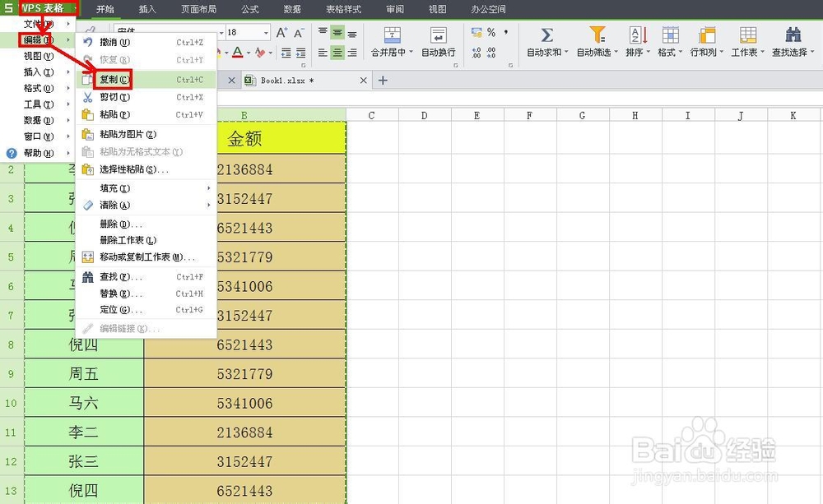
Task: Open the 排序 sort dropdown arrow
Action: pyautogui.click(x=650, y=53)
